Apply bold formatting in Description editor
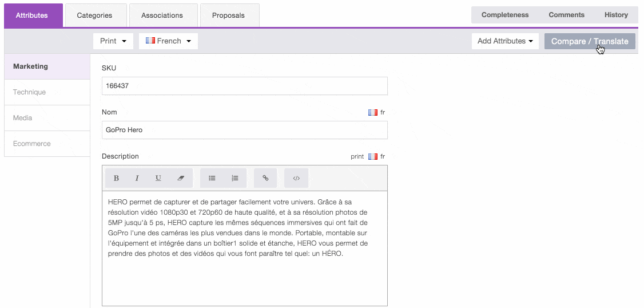Viewport: 644px width, 308px height. pyautogui.click(x=116, y=178)
